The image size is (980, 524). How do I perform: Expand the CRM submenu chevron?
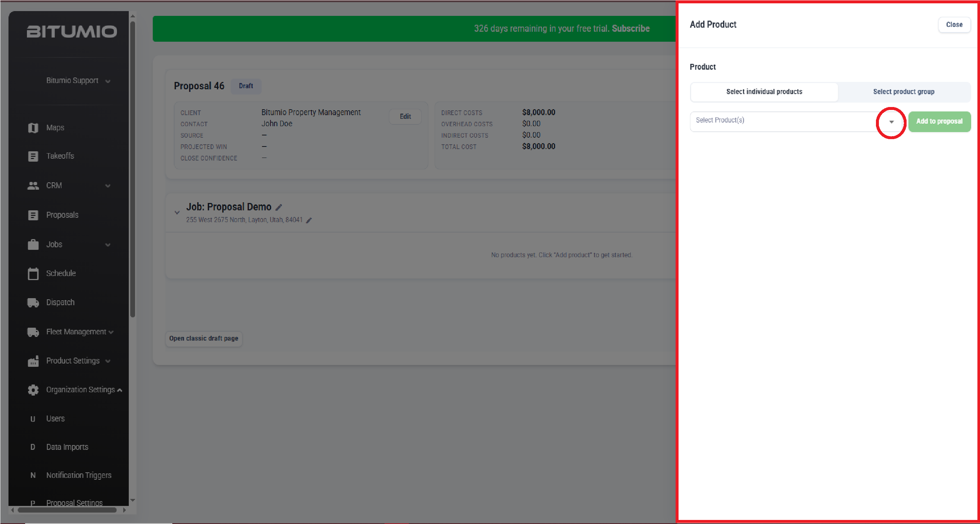point(108,186)
